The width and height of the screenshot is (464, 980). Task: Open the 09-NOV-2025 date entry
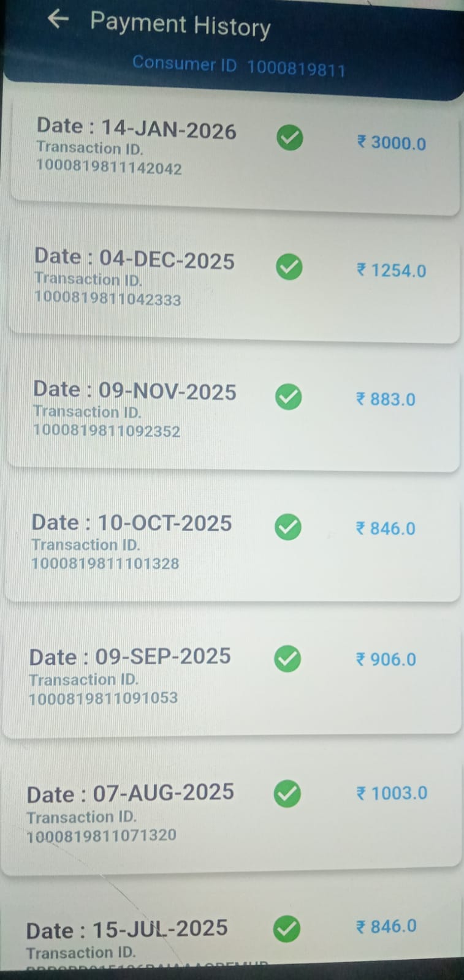(135, 391)
